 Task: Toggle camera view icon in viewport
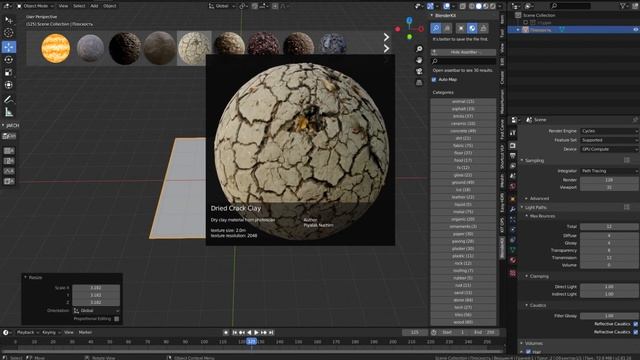tap(419, 71)
